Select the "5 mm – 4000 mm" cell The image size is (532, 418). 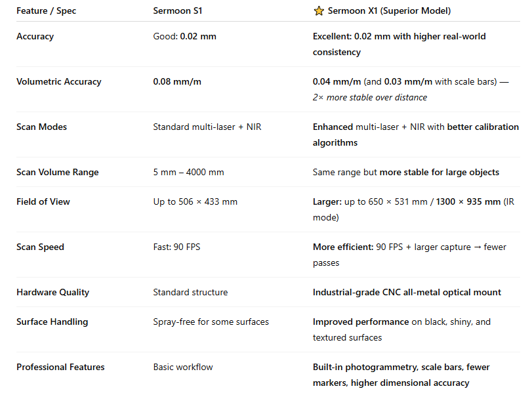pos(188,173)
